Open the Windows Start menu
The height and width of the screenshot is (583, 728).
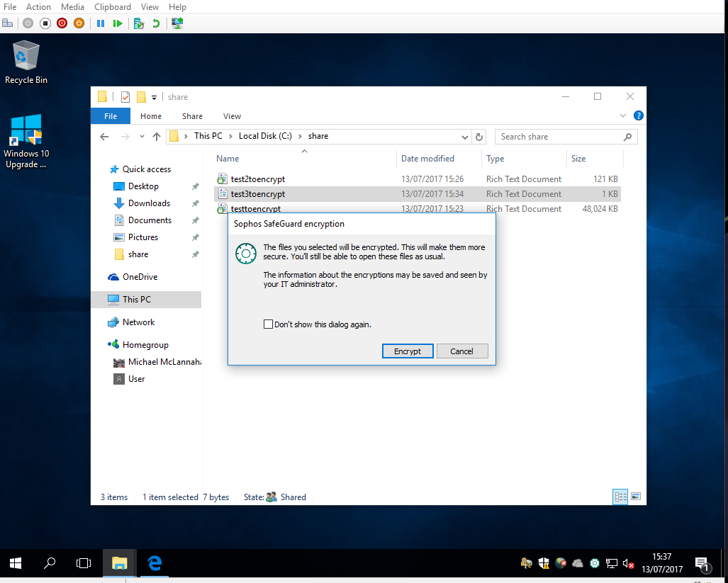16,563
